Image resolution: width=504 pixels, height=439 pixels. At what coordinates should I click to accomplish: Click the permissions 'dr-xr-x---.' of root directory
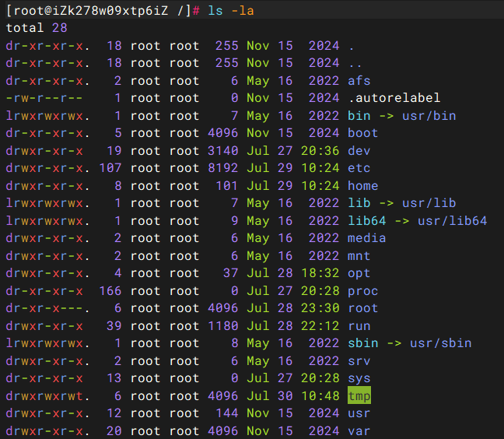pyautogui.click(x=47, y=308)
